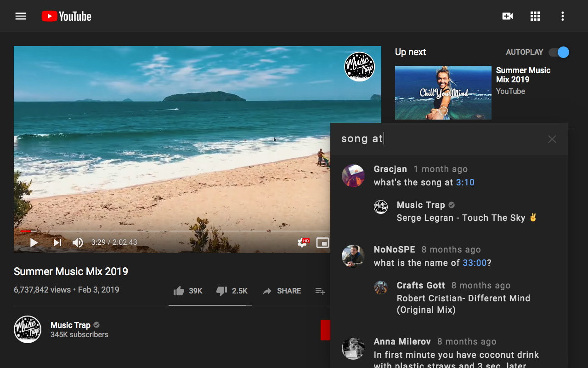
Task: Click the YouTube channel label in Up next
Action: point(510,91)
